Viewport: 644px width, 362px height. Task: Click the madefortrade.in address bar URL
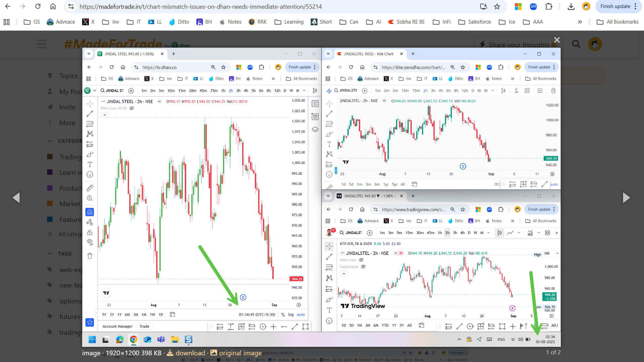[x=201, y=6]
